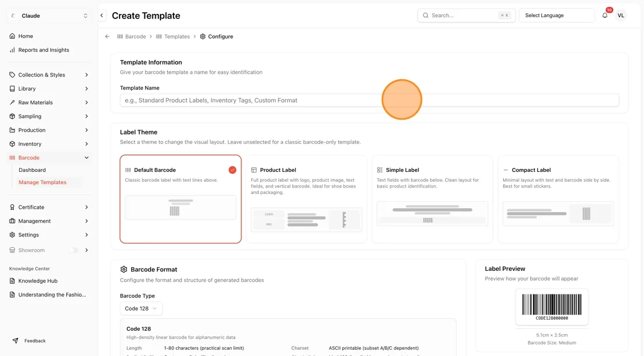
Task: Click the Reports and Insights chart icon
Action: pyautogui.click(x=12, y=50)
